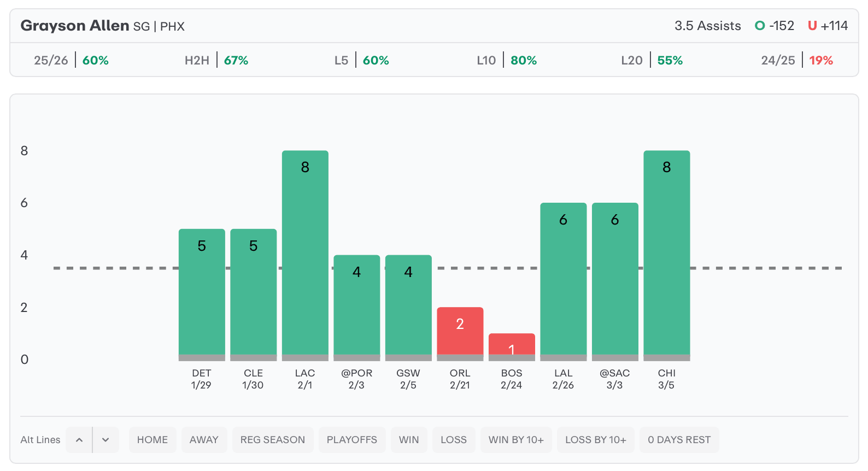Toggle the 0 DAYS REST filter
The image size is (868, 471).
pyautogui.click(x=679, y=440)
